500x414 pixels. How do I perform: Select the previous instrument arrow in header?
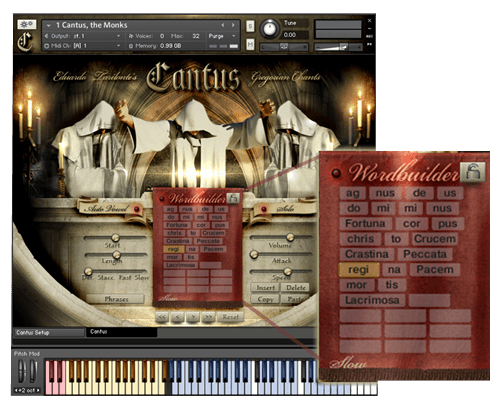pyautogui.click(x=223, y=25)
